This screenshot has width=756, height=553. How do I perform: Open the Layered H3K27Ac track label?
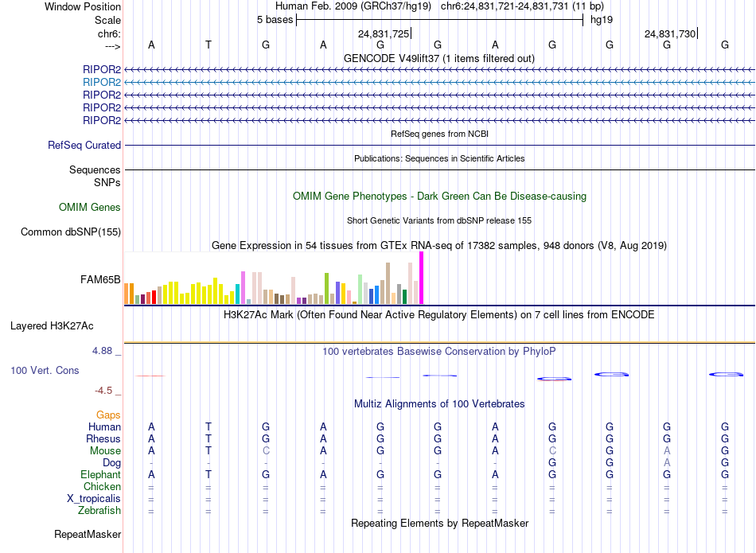52,326
